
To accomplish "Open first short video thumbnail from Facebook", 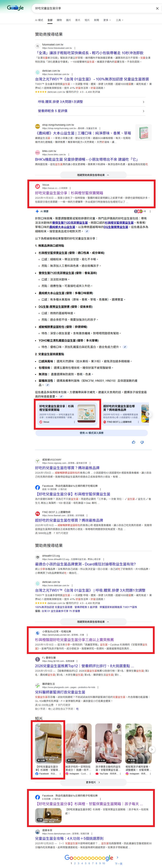I will 48,743.
